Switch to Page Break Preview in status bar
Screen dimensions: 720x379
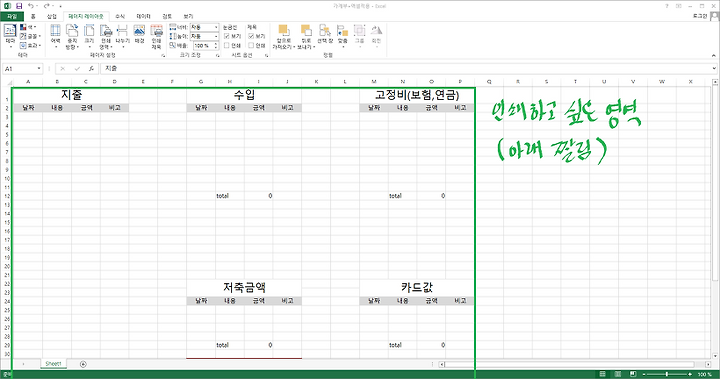click(633, 374)
